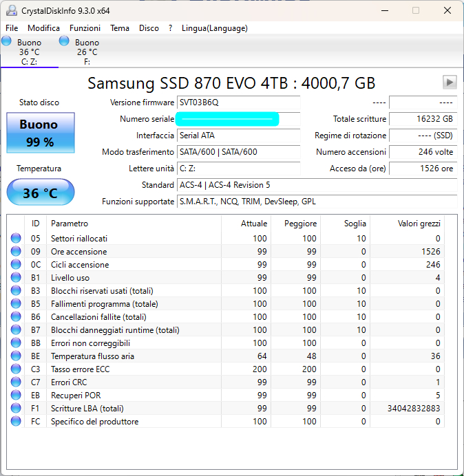The height and width of the screenshot is (476, 464).
Task: Click status orb of Cicli accensione row
Action: (x=16, y=264)
